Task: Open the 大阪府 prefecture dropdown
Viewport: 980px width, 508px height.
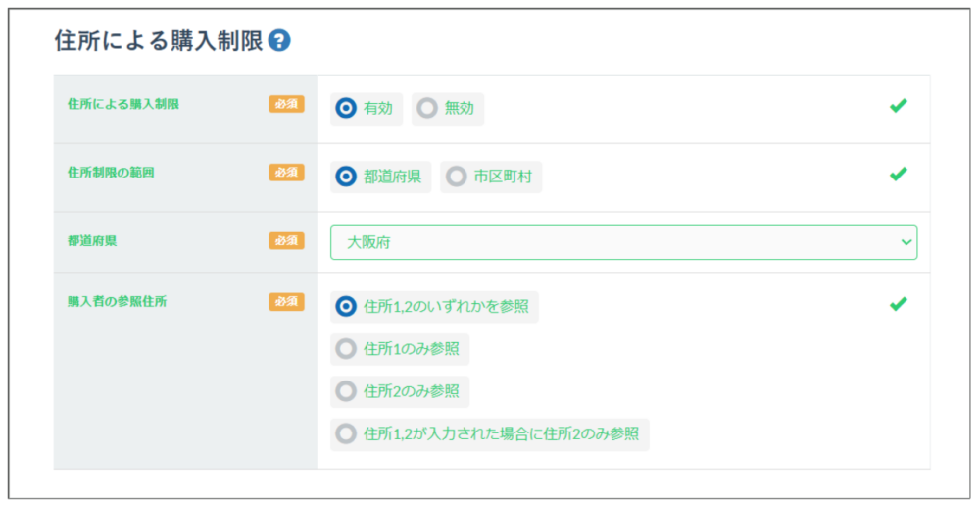Action: click(x=623, y=242)
